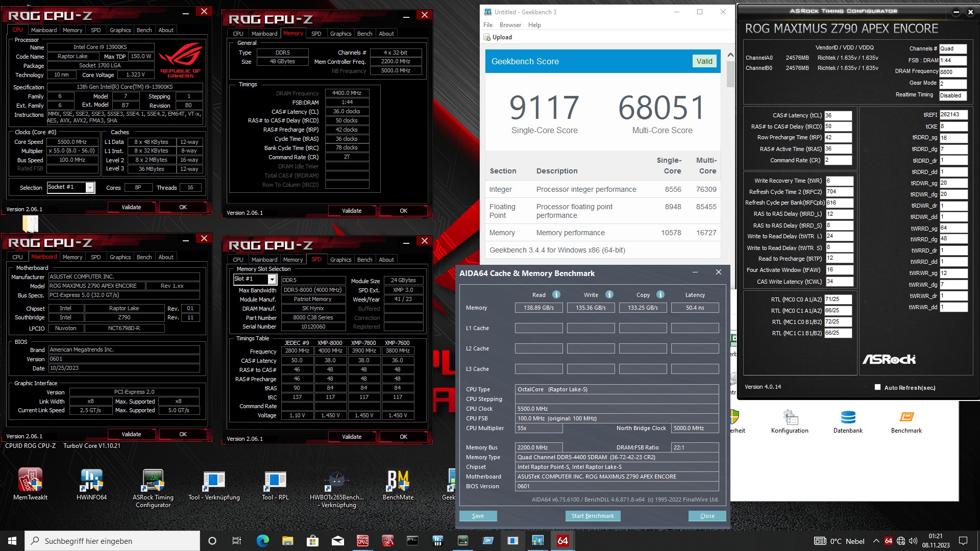
Task: Click volume icon in system tray
Action: (x=913, y=541)
